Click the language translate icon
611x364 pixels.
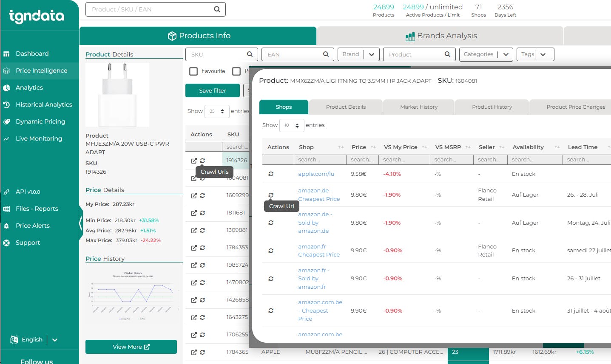coord(14,339)
